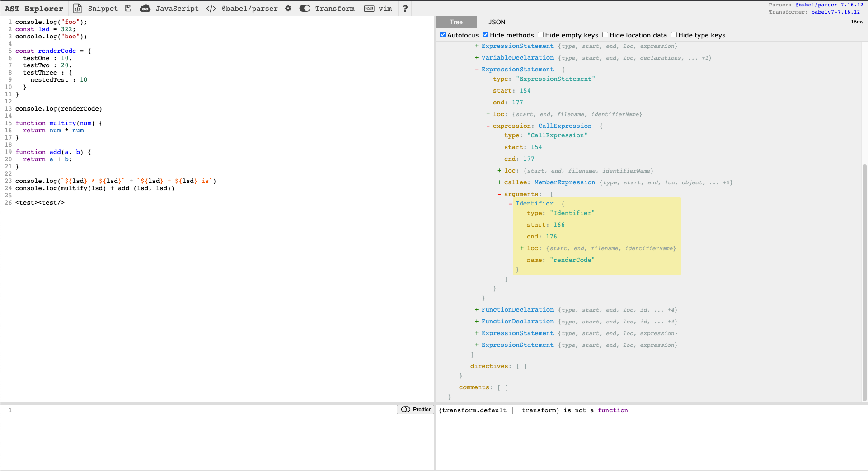The height and width of the screenshot is (471, 868).
Task: Click the vim keyboard icon
Action: [369, 8]
